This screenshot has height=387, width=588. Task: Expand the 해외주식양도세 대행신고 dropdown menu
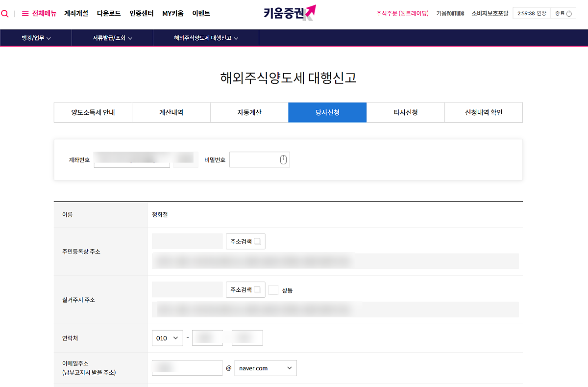(x=206, y=38)
